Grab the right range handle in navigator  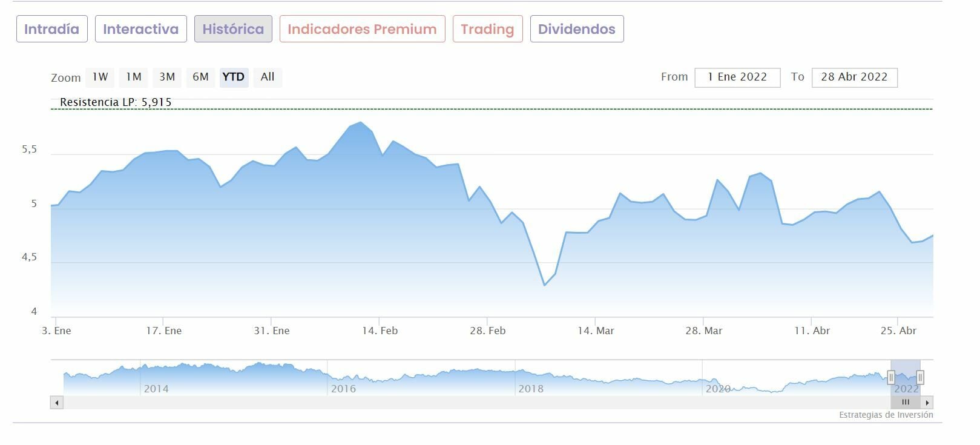920,378
